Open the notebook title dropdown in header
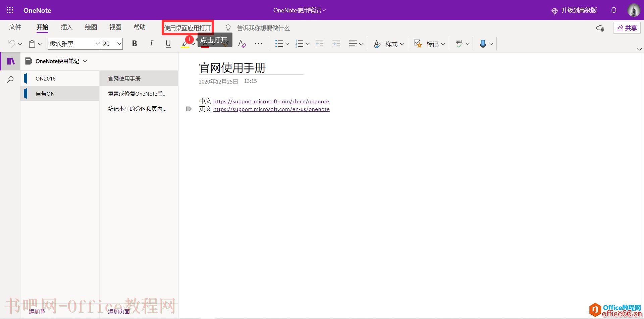644x319 pixels. [x=324, y=10]
